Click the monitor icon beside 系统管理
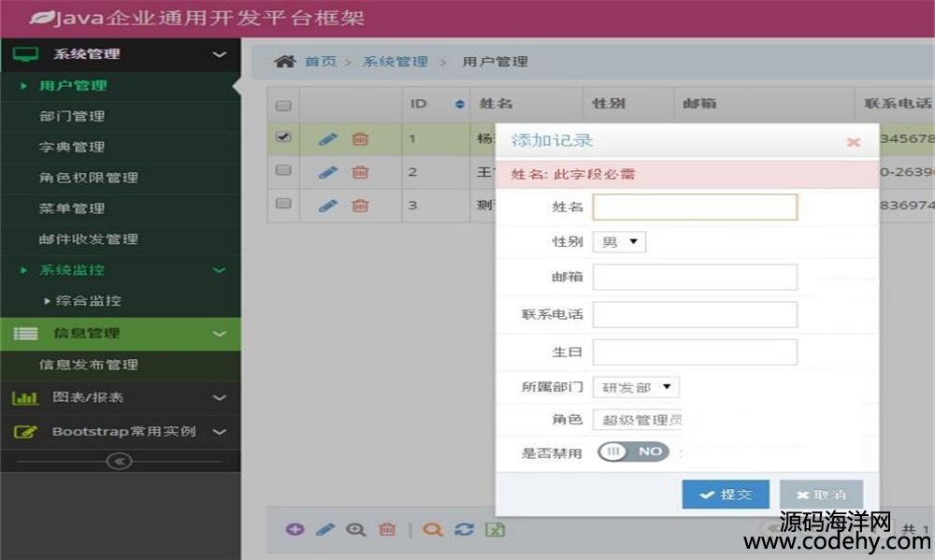Viewport: 935px width, 560px height. pyautogui.click(x=25, y=54)
